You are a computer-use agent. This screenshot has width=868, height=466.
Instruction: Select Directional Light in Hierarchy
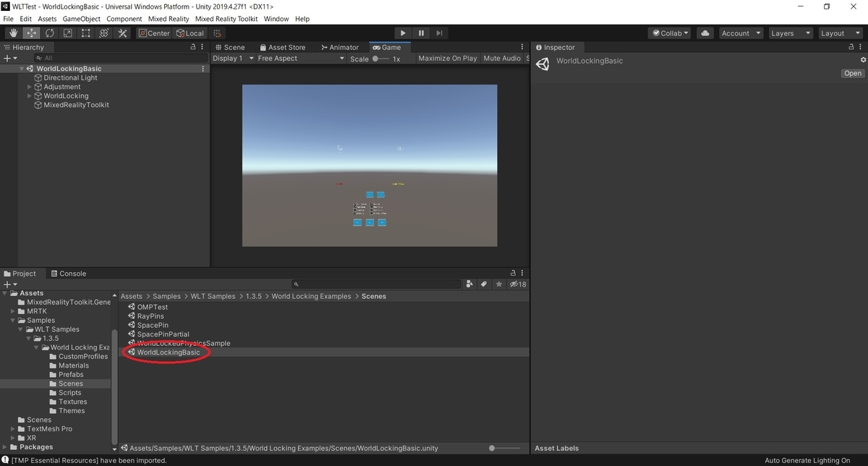coord(70,77)
